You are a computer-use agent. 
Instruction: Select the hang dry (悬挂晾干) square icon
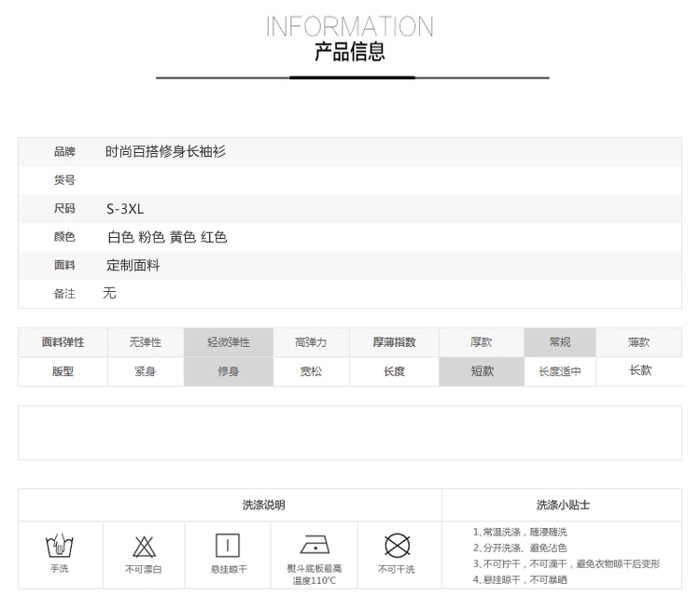[229, 545]
